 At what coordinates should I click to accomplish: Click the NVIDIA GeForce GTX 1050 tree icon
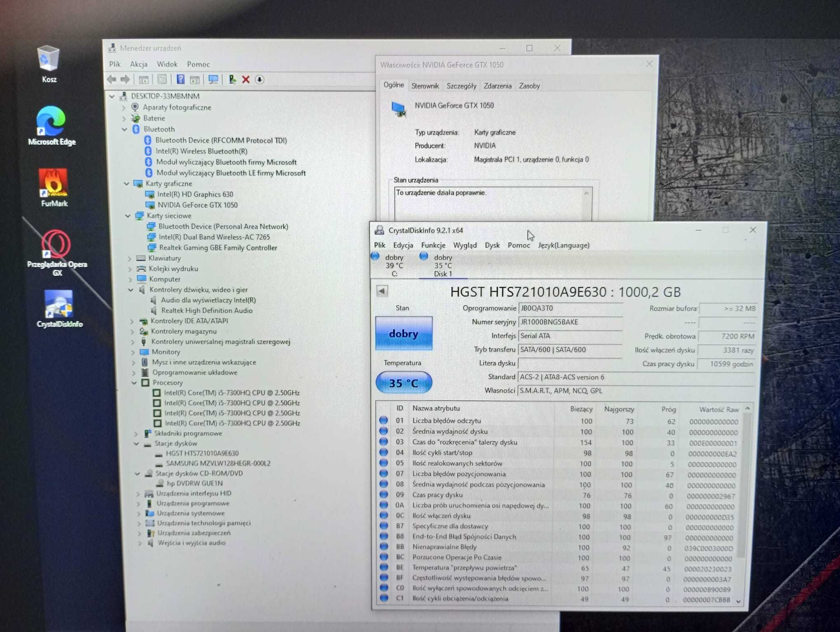pos(150,205)
